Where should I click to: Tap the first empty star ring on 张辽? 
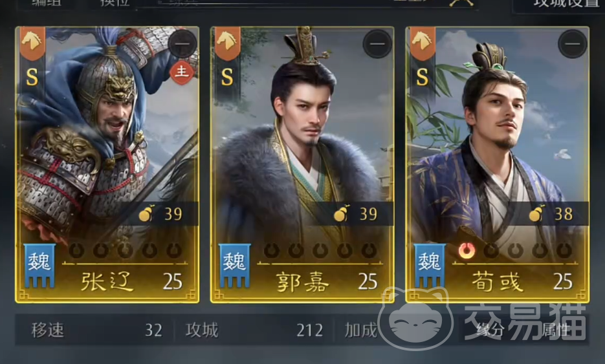76,251
